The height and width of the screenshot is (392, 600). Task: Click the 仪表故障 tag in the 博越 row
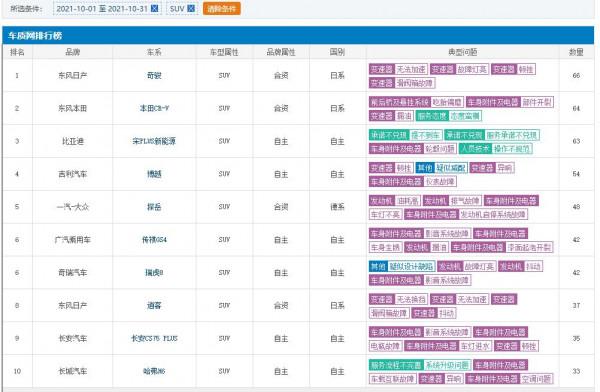tap(440, 182)
